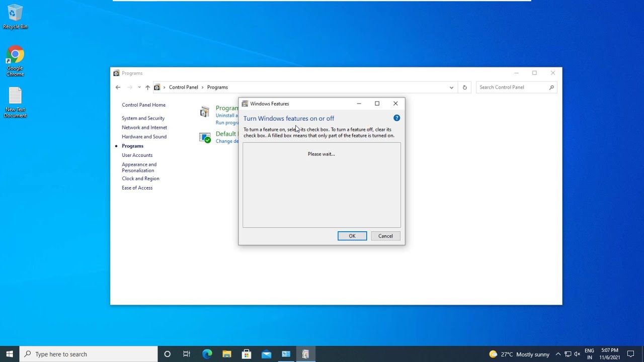Image resolution: width=644 pixels, height=362 pixels.
Task: Open the address bar history dropdown
Action: pyautogui.click(x=451, y=87)
